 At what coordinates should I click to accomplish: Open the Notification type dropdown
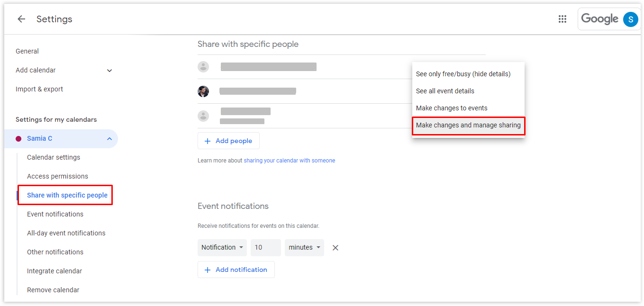222,248
